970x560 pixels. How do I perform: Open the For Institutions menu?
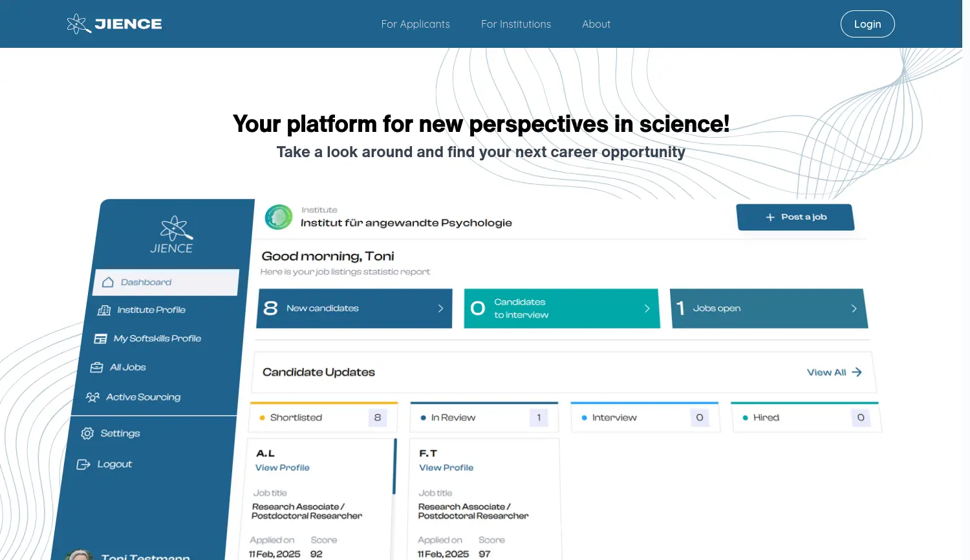tap(516, 24)
